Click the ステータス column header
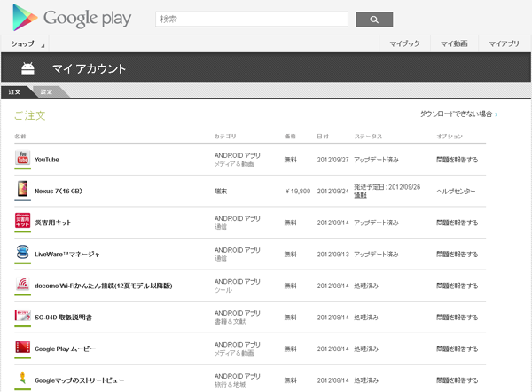 pos(368,136)
